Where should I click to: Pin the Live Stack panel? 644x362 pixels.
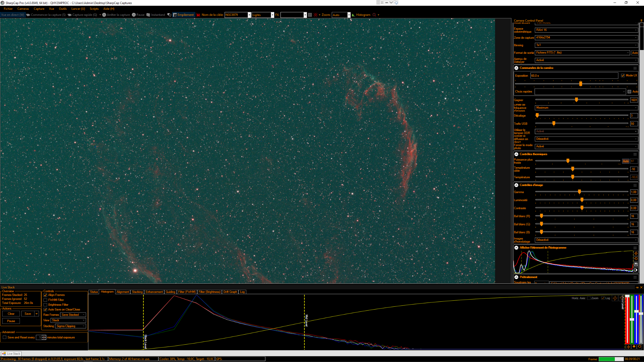637,287
